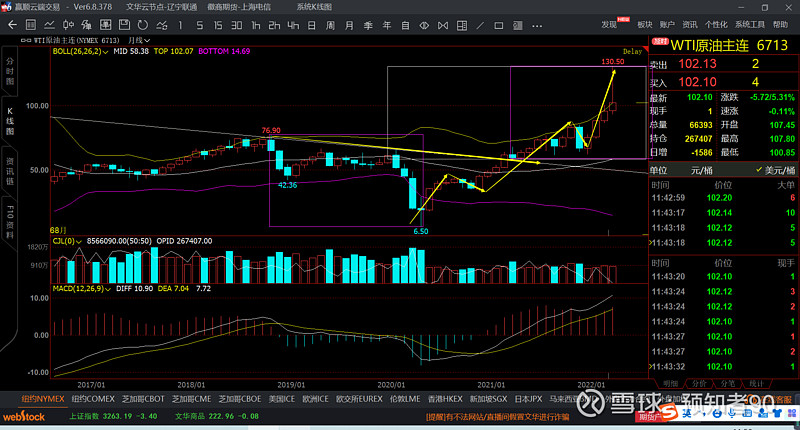Screen dimensions: 800x430
Task: Switch to F10资料 side tab
Action: click(10, 221)
